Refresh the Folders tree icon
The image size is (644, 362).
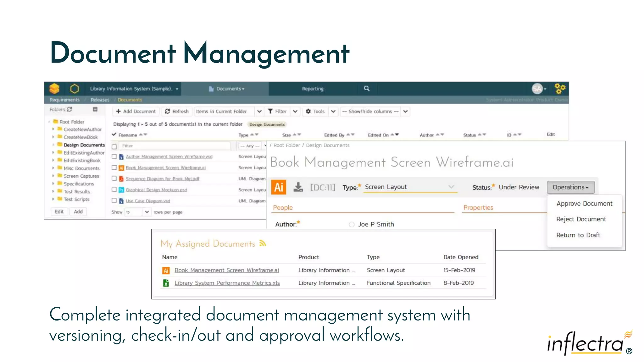pos(69,109)
